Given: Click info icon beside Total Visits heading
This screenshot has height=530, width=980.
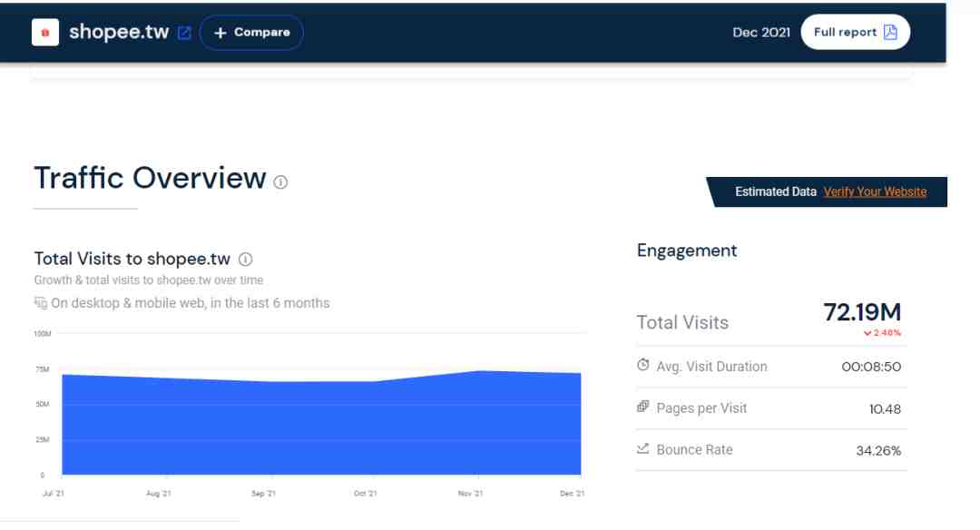Looking at the screenshot, I should 245,260.
